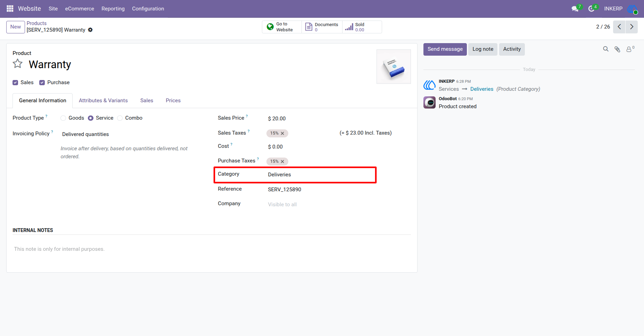Remove the 15% sales tax tag
Image resolution: width=644 pixels, height=336 pixels.
pyautogui.click(x=282, y=133)
